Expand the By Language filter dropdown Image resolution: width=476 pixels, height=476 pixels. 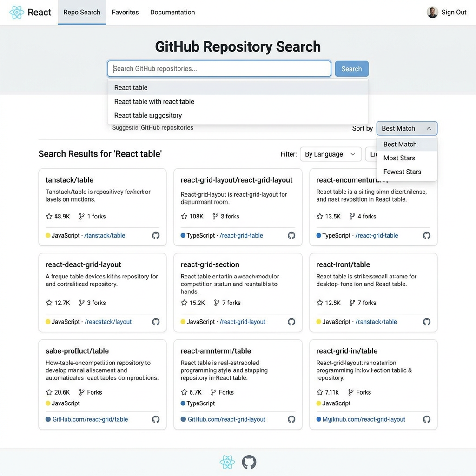[x=331, y=154]
